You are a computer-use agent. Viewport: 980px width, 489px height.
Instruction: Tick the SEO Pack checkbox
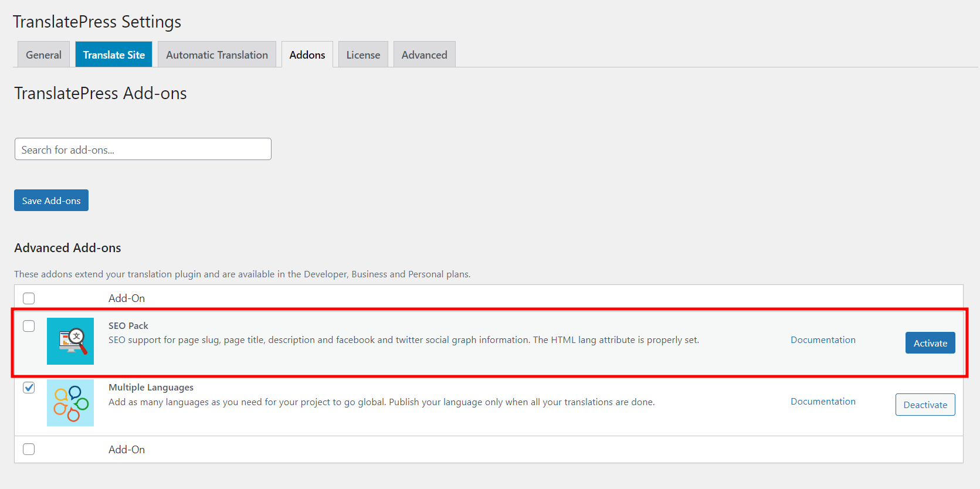[29, 326]
